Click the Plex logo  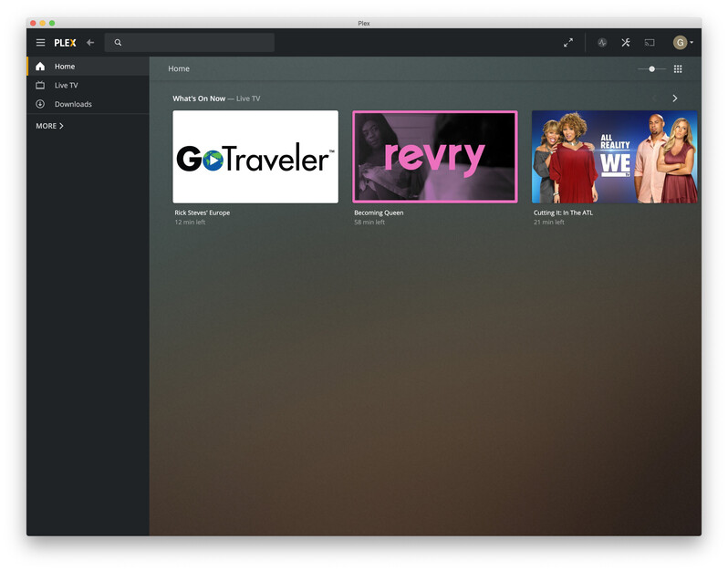(x=65, y=43)
